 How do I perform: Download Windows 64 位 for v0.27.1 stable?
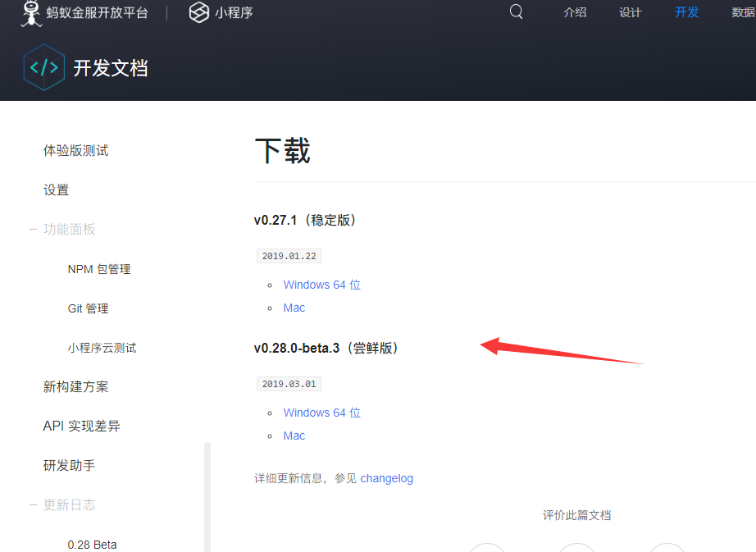click(321, 285)
